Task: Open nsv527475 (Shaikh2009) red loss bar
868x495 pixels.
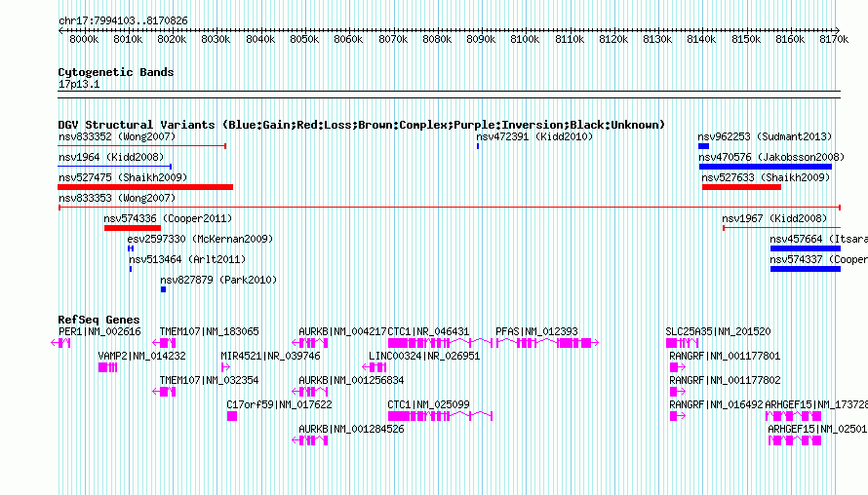Action: (145, 187)
